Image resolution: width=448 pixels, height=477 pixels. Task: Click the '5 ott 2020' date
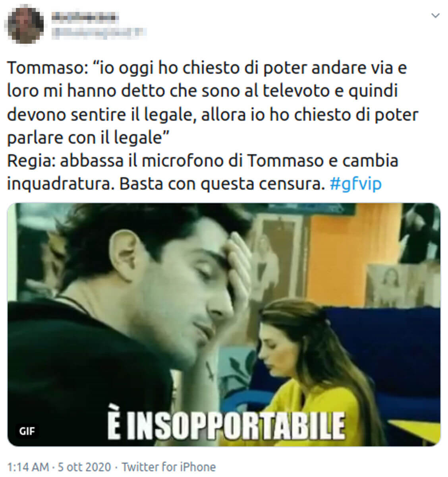point(85,467)
